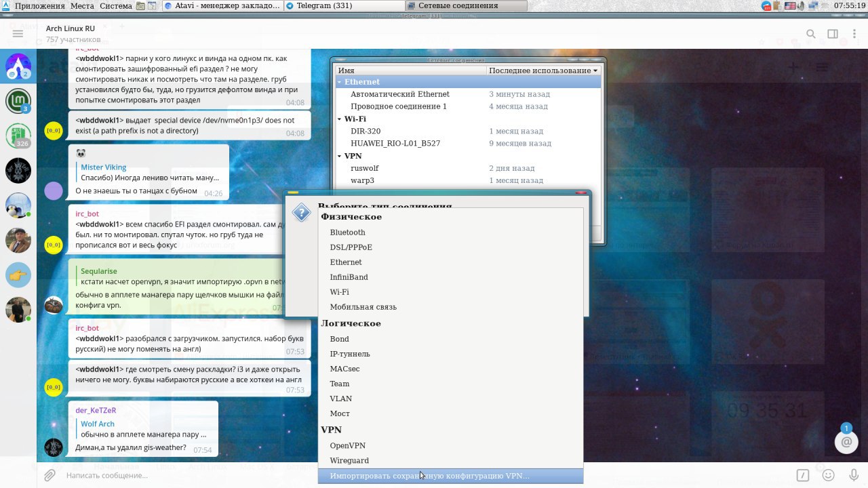This screenshot has width=868, height=488.
Task: Choose Wireguard connection type
Action: (450, 460)
